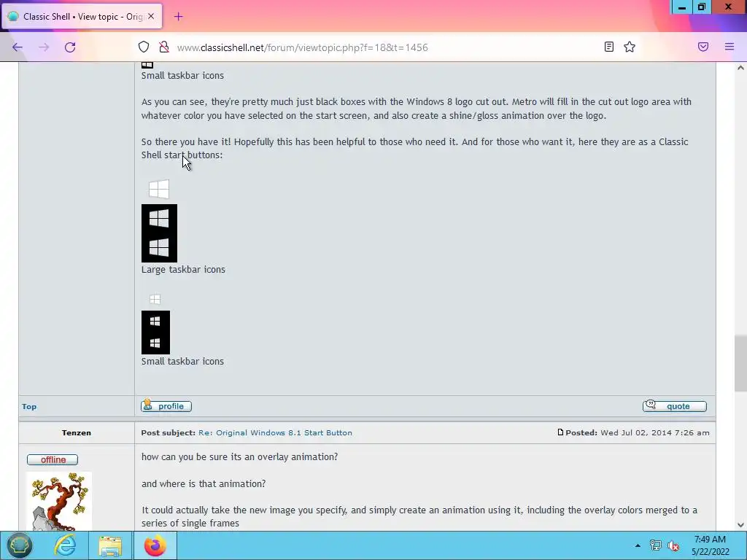The width and height of the screenshot is (747, 560).
Task: Reload the current page
Action: pyautogui.click(x=70, y=47)
